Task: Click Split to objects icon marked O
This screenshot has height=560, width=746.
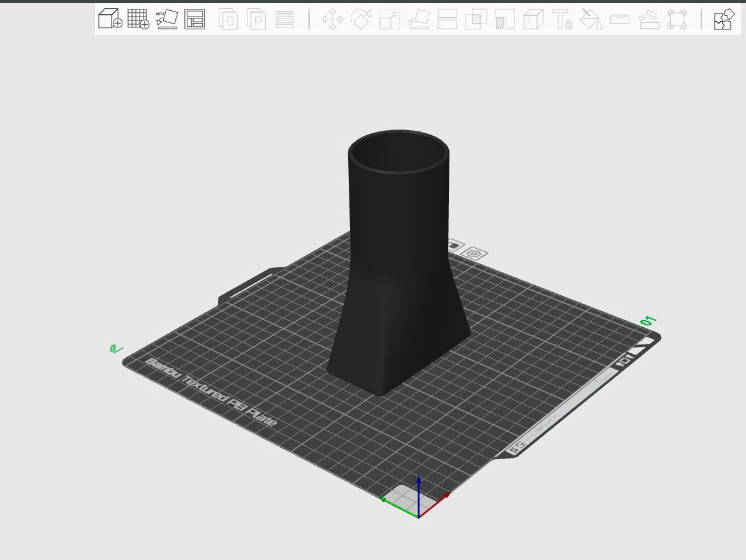Action: point(228,19)
